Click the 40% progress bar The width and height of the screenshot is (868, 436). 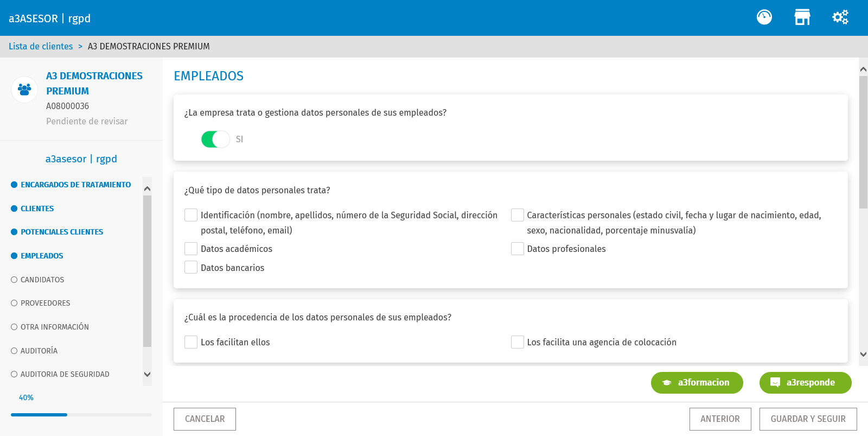tap(81, 415)
